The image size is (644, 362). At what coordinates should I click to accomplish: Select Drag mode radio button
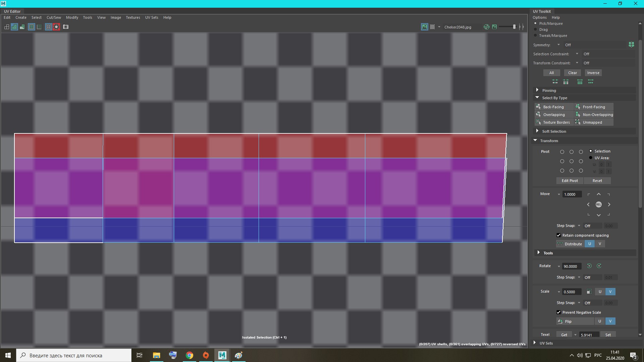click(535, 29)
